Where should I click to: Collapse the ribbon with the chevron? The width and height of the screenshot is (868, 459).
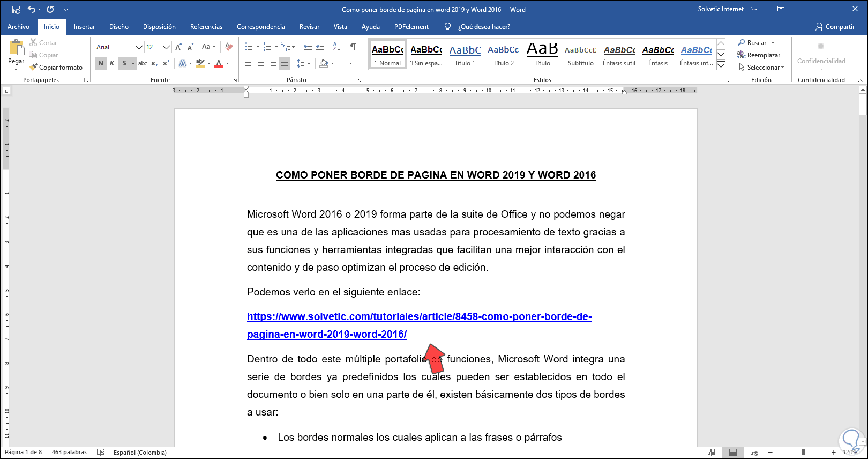click(x=860, y=80)
